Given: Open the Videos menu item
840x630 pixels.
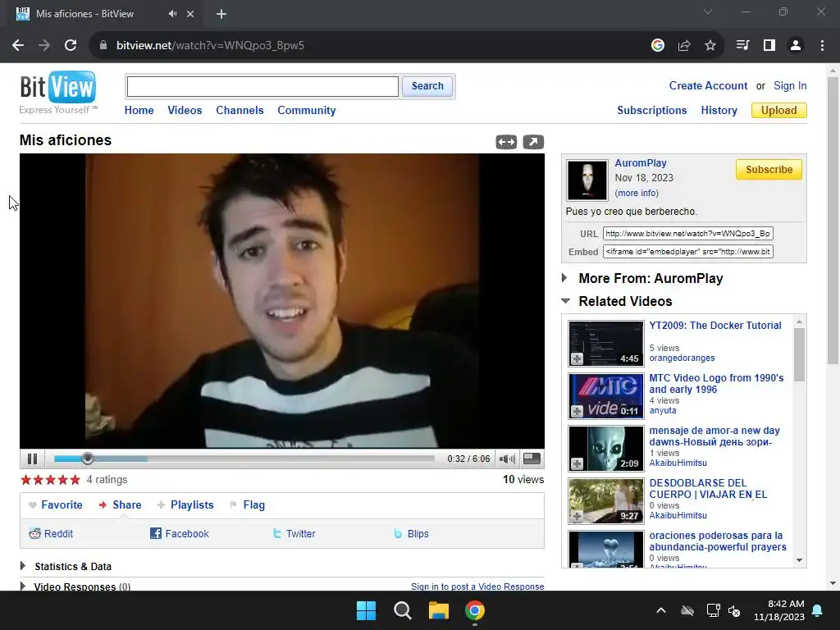Looking at the screenshot, I should pyautogui.click(x=185, y=111).
